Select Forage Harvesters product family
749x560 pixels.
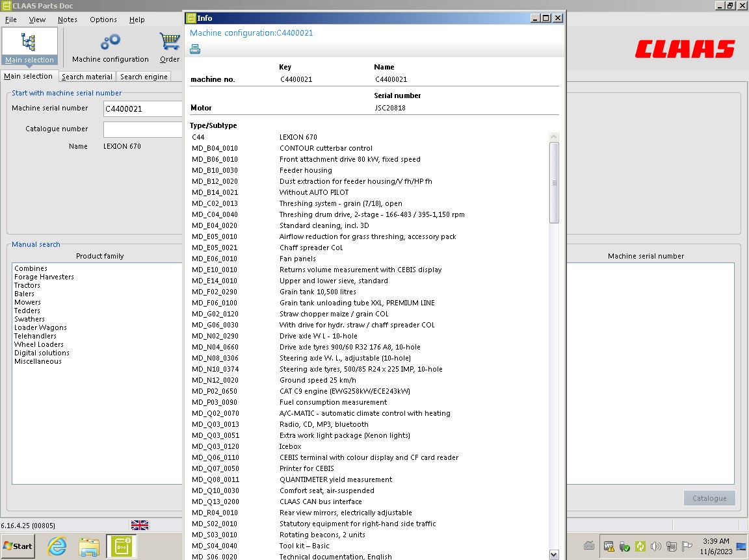click(x=44, y=277)
